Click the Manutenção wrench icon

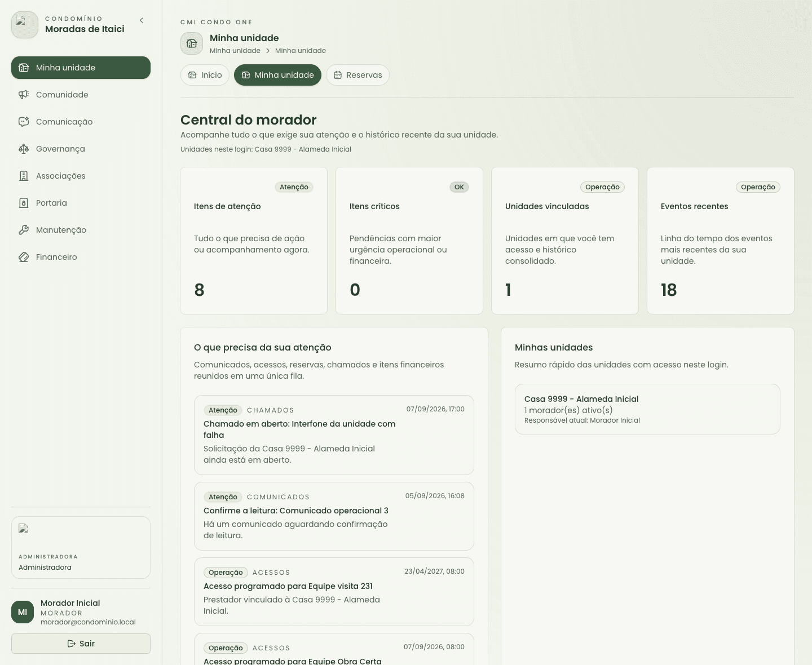(24, 230)
